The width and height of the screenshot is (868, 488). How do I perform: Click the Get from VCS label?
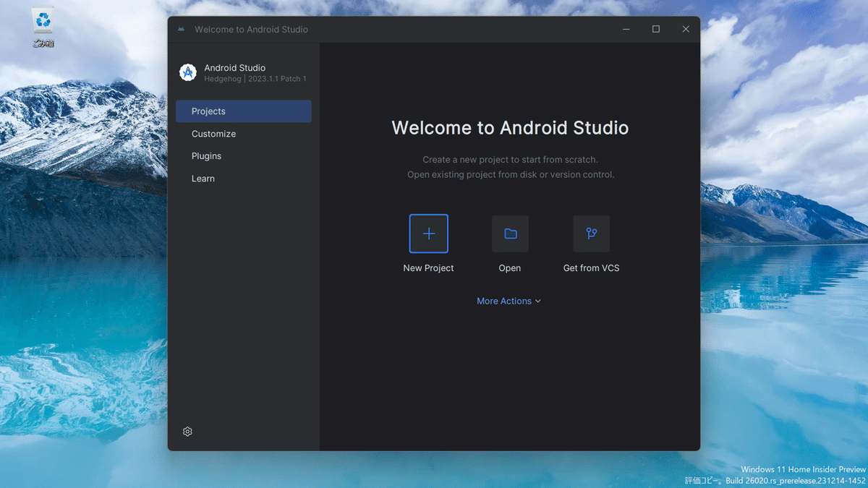(x=592, y=268)
